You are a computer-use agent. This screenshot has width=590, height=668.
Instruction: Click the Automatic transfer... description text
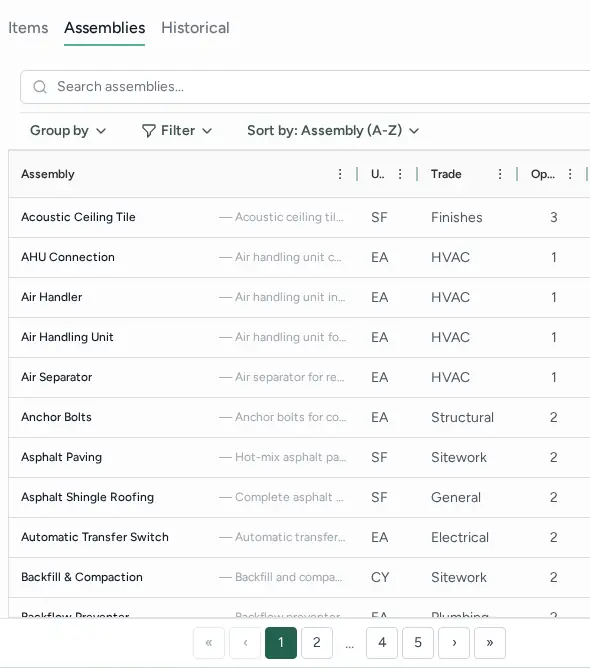tap(290, 537)
